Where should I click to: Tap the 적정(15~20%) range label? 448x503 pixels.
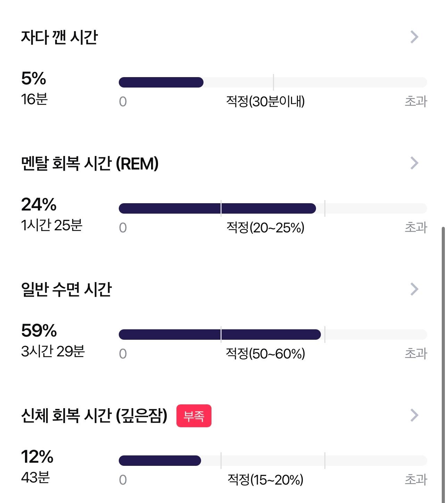[x=265, y=480]
